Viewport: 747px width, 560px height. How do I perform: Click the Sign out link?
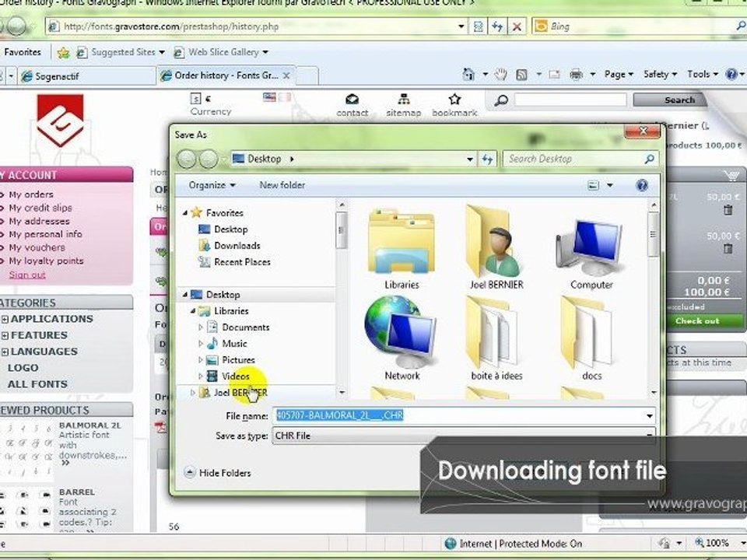(27, 275)
